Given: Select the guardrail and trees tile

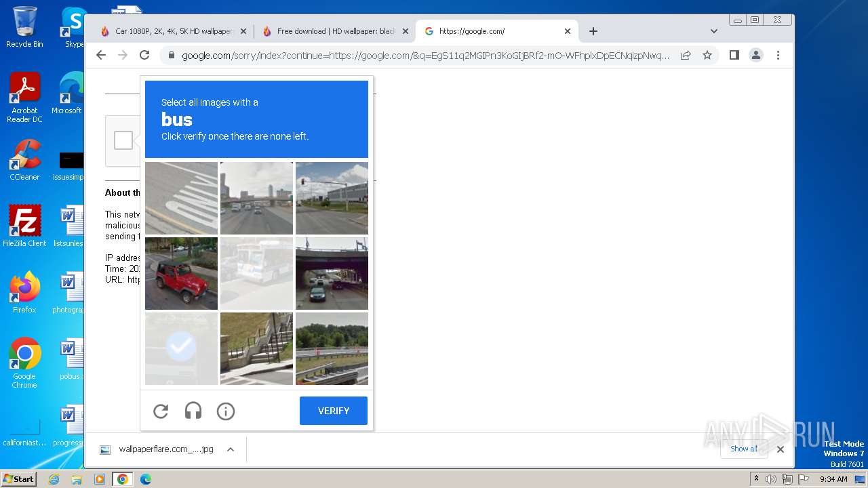Looking at the screenshot, I should [332, 348].
